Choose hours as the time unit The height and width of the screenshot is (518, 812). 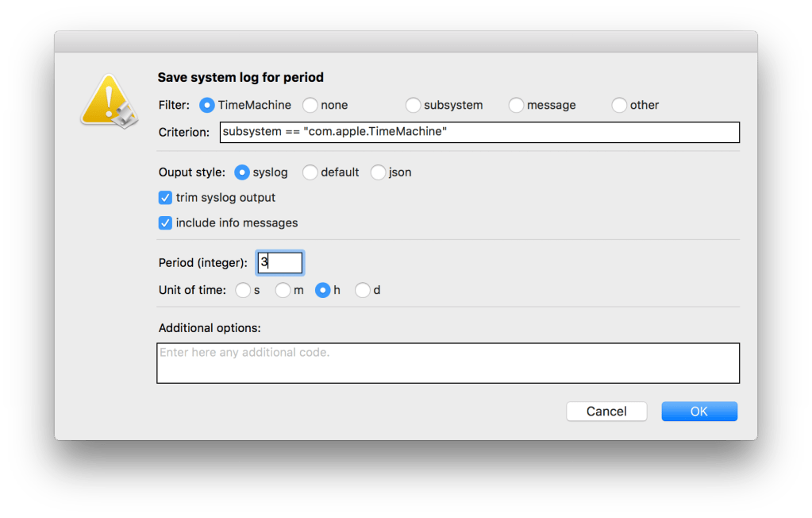323,291
